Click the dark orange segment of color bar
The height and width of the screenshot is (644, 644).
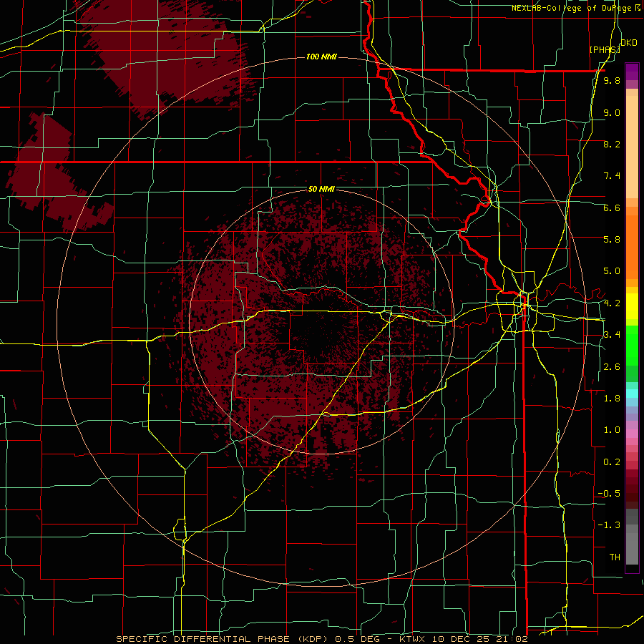click(632, 248)
